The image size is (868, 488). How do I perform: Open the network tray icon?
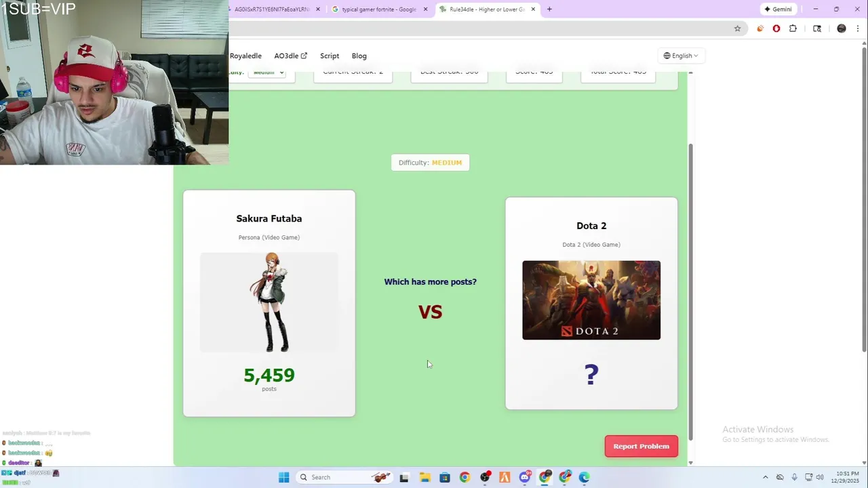808,477
